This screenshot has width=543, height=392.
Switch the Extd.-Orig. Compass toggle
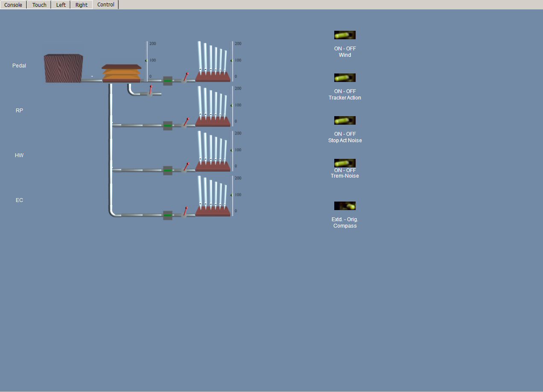[x=344, y=206]
